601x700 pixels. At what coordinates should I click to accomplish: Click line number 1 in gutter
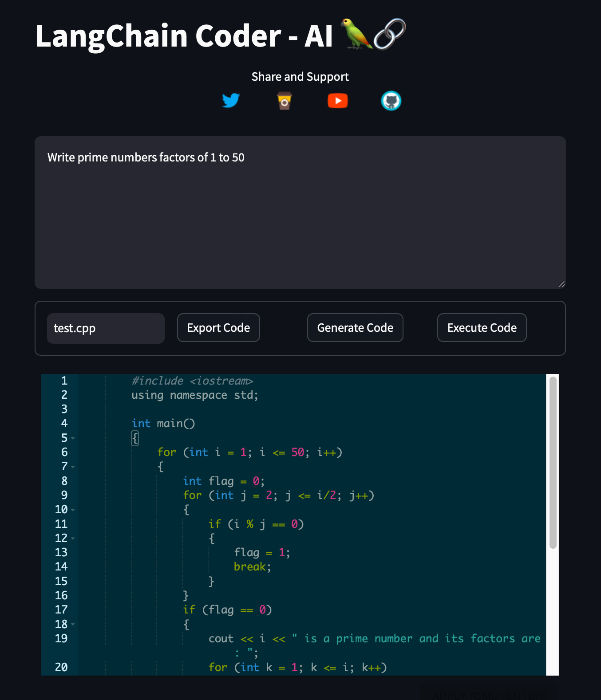64,381
